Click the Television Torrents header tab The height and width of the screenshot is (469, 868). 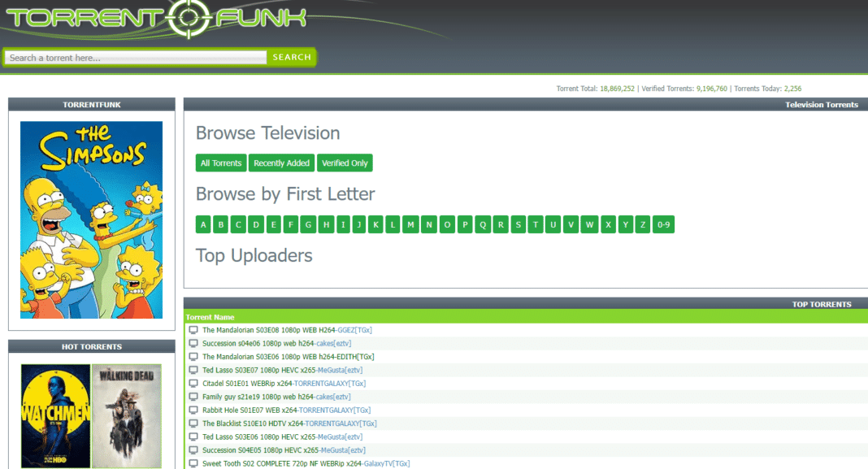click(821, 104)
